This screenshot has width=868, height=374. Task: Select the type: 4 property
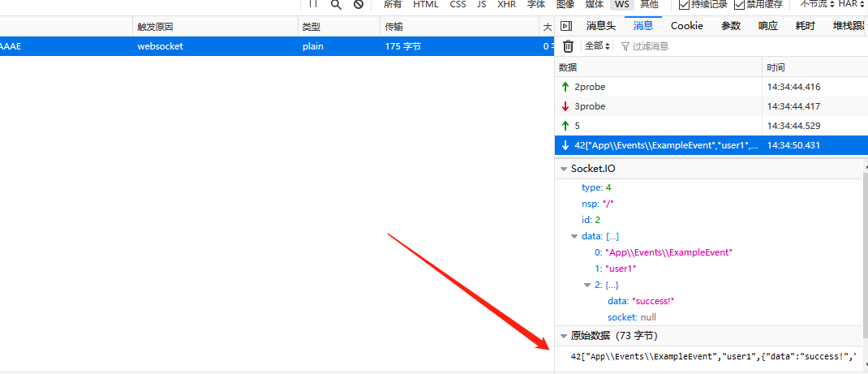(596, 187)
